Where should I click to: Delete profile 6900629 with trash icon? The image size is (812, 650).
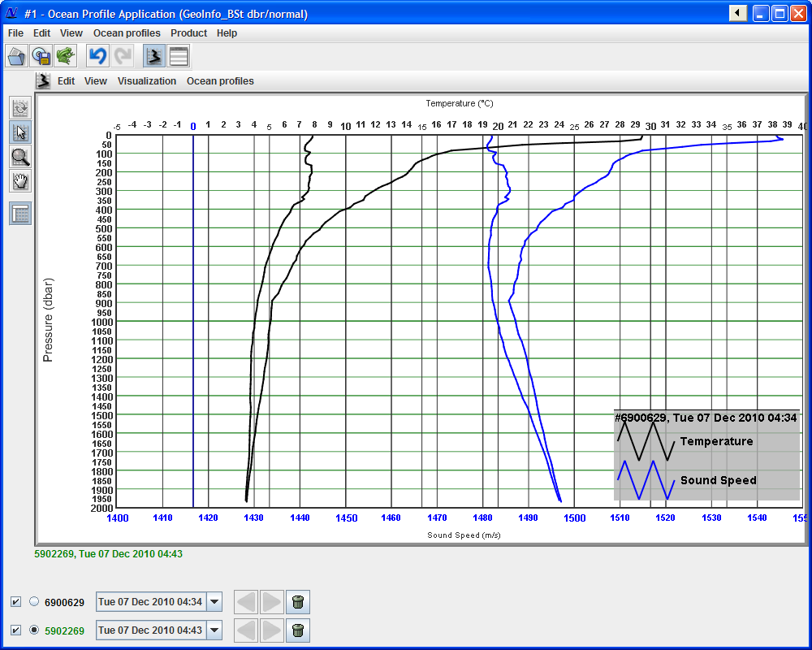298,602
